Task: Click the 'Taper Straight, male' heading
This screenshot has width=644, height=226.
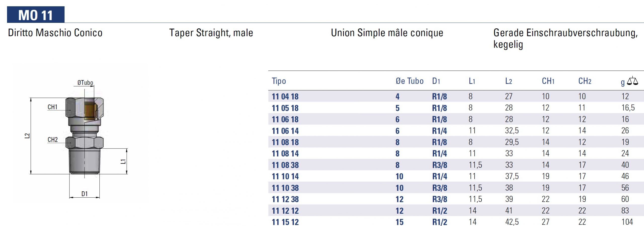Action: coord(211,33)
